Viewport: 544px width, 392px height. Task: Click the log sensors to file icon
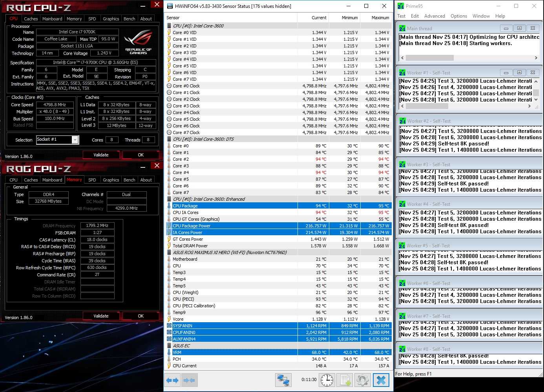[345, 380]
